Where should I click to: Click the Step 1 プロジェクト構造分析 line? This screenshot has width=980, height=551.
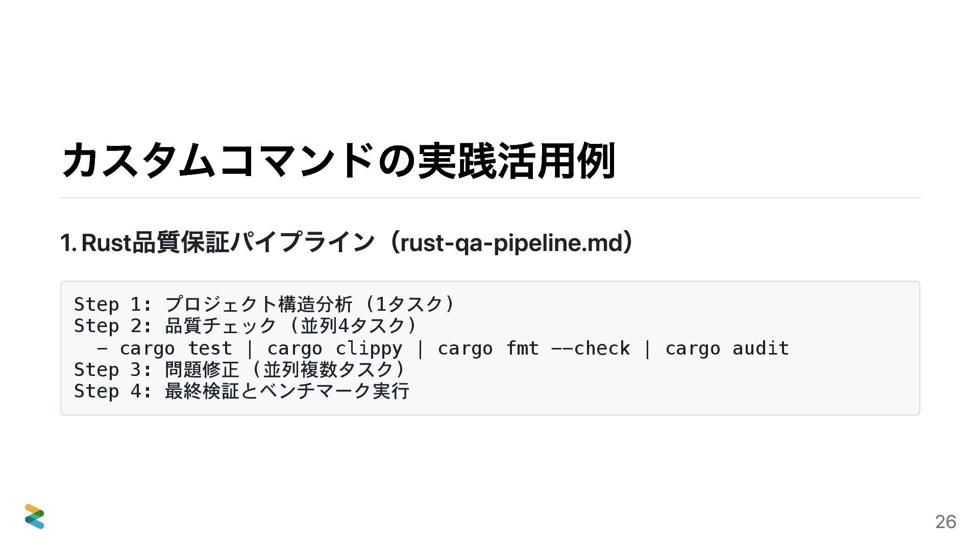pyautogui.click(x=264, y=304)
